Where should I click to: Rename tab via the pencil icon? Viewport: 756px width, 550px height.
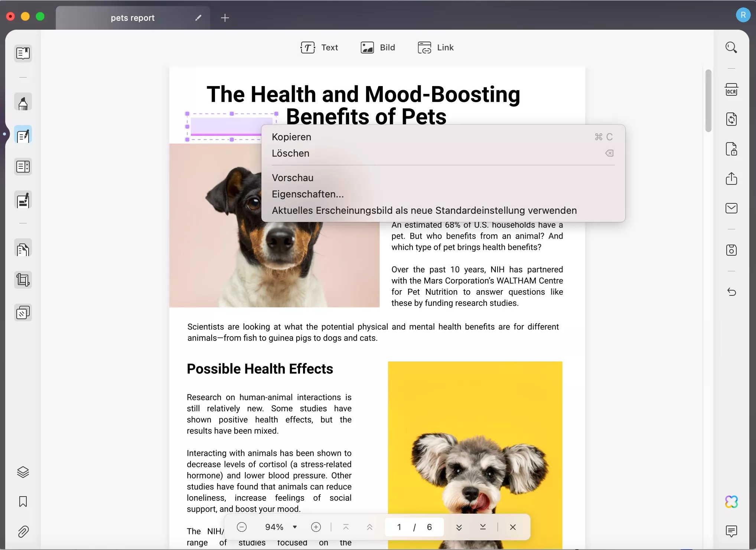198,18
